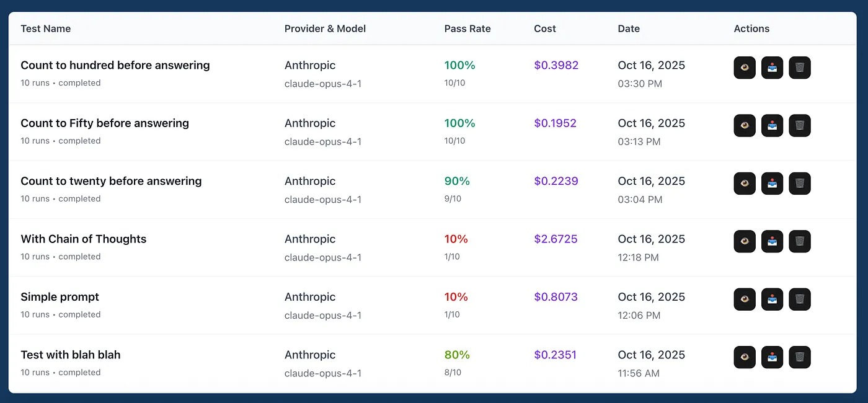
Task: View the With Chain of Thoughts test
Action: point(745,241)
